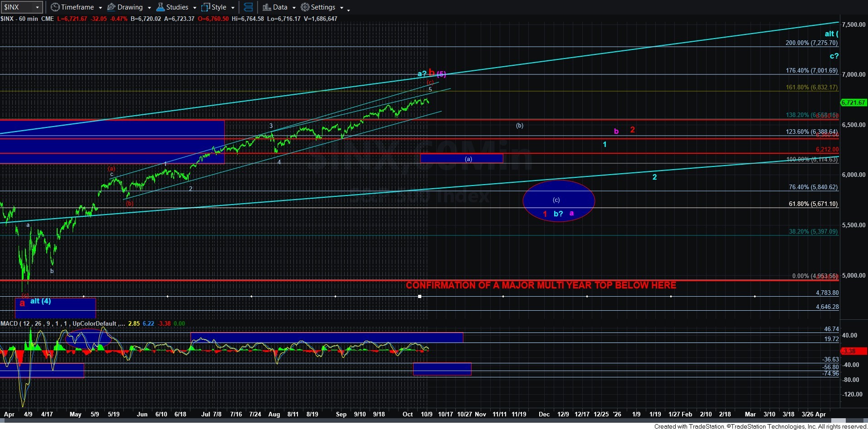Click the Timeframe clock icon

(55, 7)
